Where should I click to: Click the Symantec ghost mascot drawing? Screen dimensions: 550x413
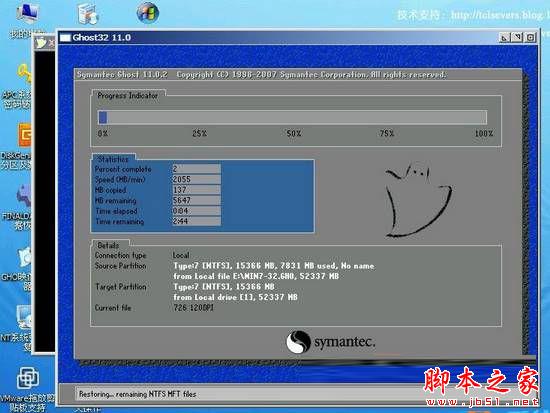pos(418,200)
